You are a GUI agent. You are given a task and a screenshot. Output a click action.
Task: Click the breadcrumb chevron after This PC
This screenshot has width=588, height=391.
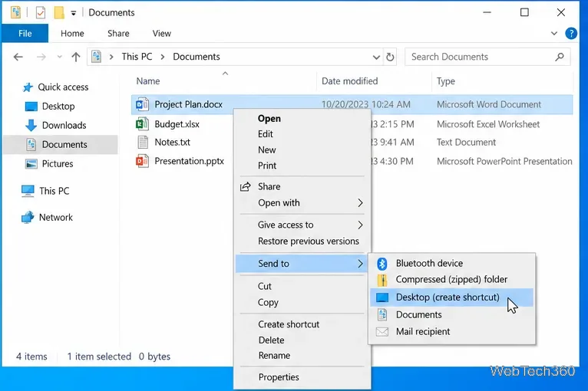pos(163,57)
